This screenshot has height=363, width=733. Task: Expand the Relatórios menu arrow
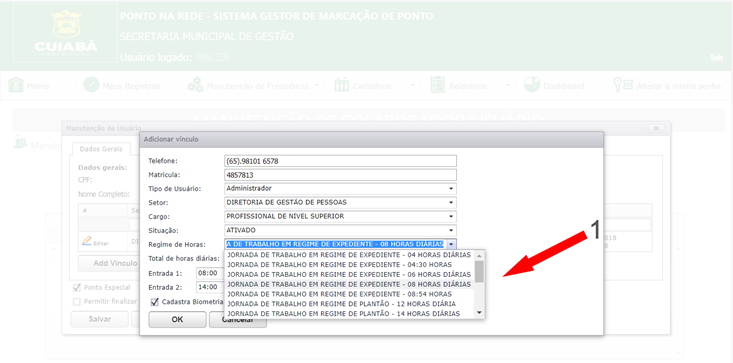[509, 85]
